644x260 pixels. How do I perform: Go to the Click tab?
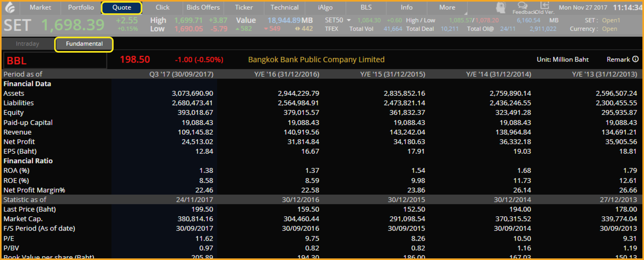click(x=162, y=7)
